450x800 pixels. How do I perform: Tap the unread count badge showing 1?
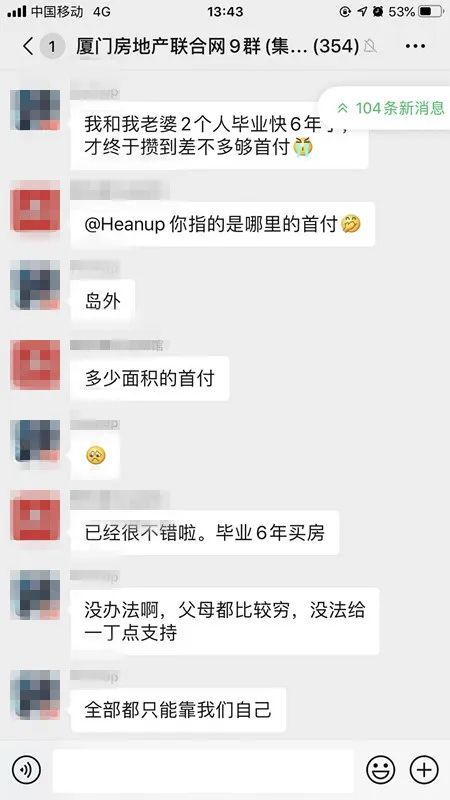point(52,47)
